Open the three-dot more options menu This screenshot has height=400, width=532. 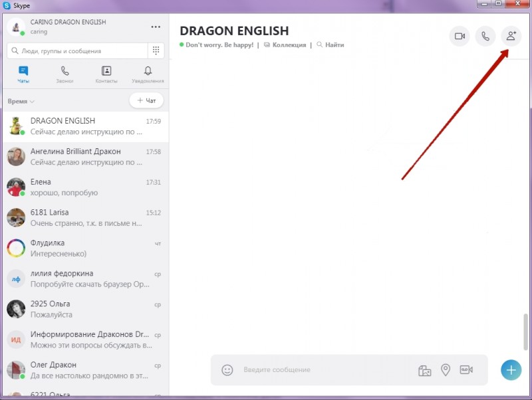coord(156,27)
